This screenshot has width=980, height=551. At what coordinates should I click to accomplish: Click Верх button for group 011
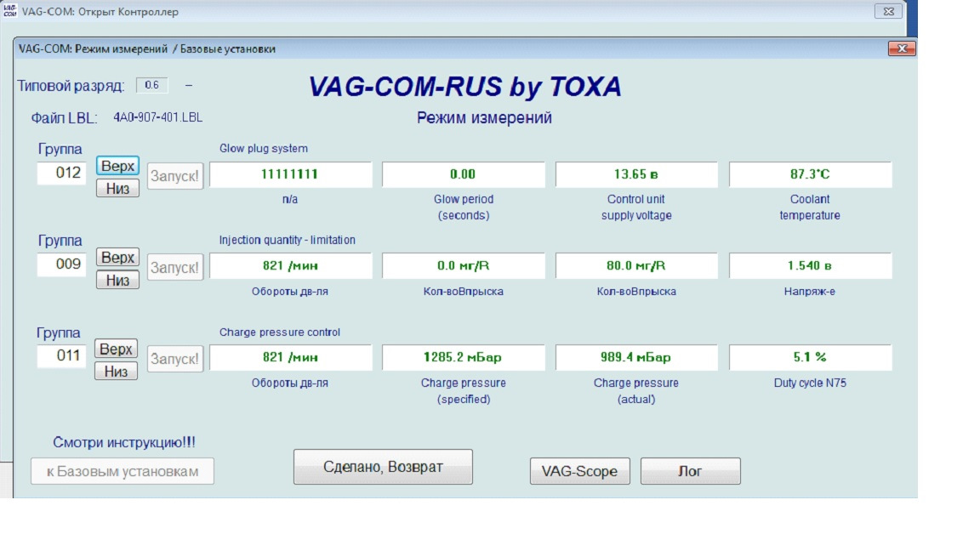(117, 349)
